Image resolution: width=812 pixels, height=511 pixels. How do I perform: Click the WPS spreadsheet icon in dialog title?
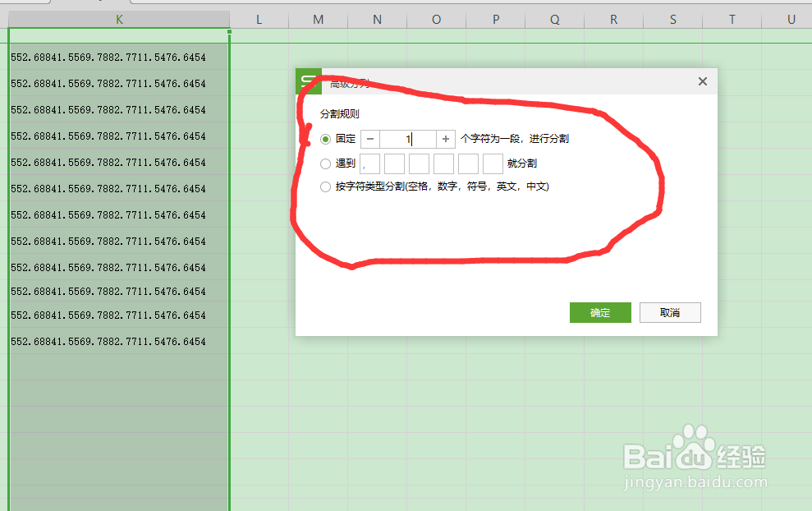click(x=309, y=81)
